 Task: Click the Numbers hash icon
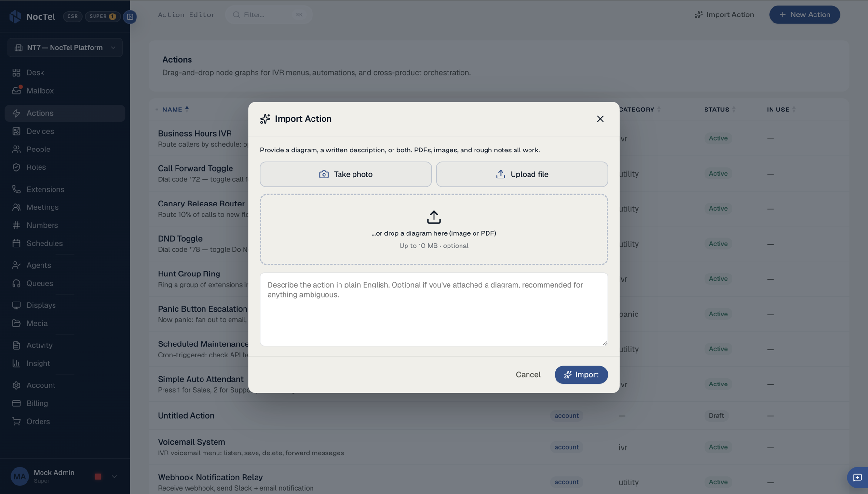click(x=16, y=225)
